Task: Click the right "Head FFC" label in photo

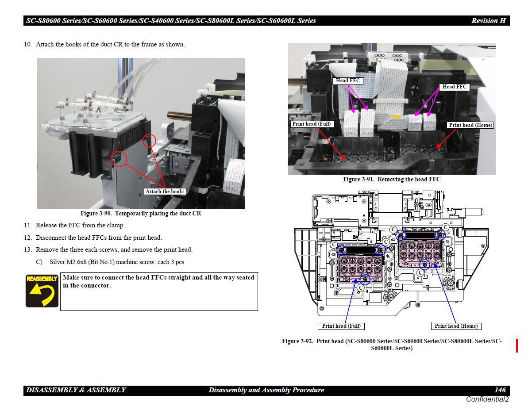Action: click(x=455, y=87)
